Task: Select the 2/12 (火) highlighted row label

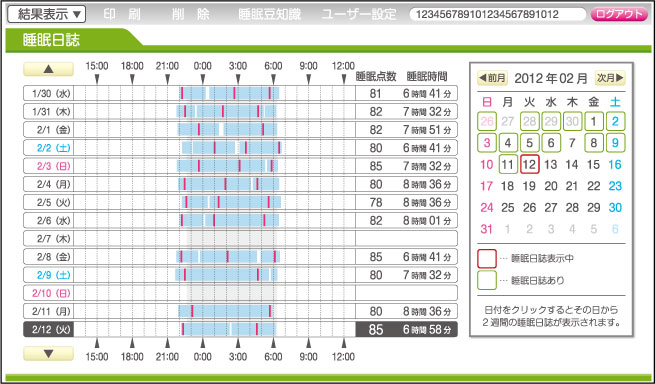Action: coord(48,329)
